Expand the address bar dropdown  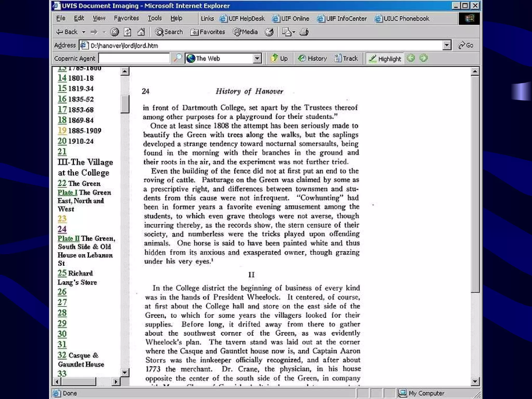(x=447, y=45)
